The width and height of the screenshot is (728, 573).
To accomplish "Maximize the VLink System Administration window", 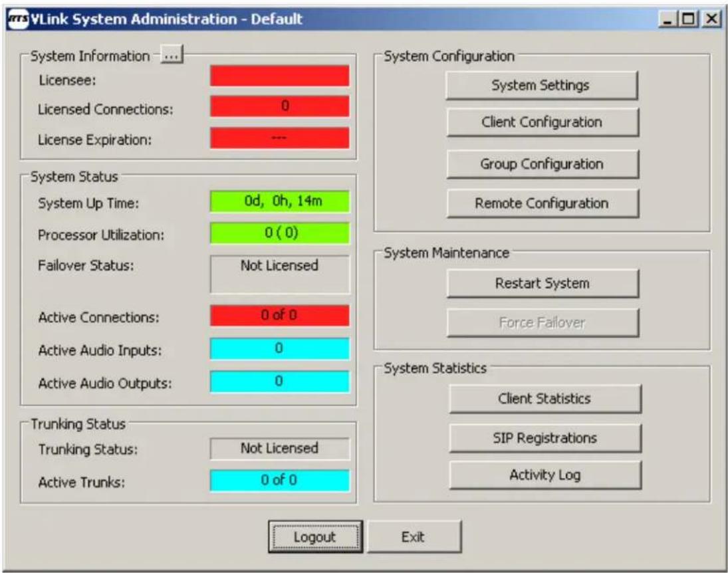I will coord(689,19).
